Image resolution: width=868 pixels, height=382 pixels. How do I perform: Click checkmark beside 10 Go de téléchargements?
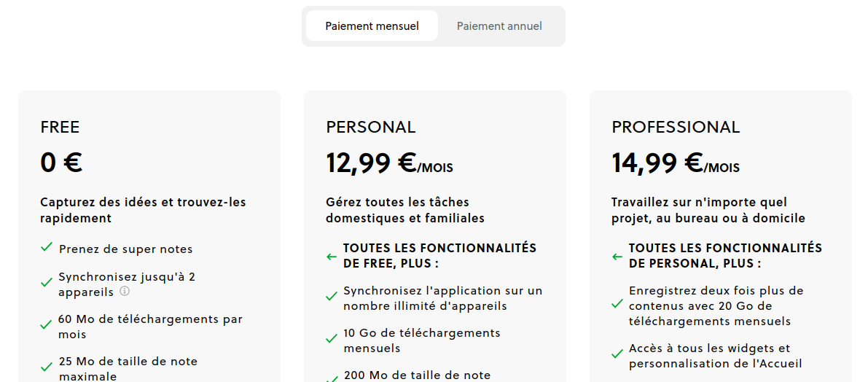pos(332,339)
